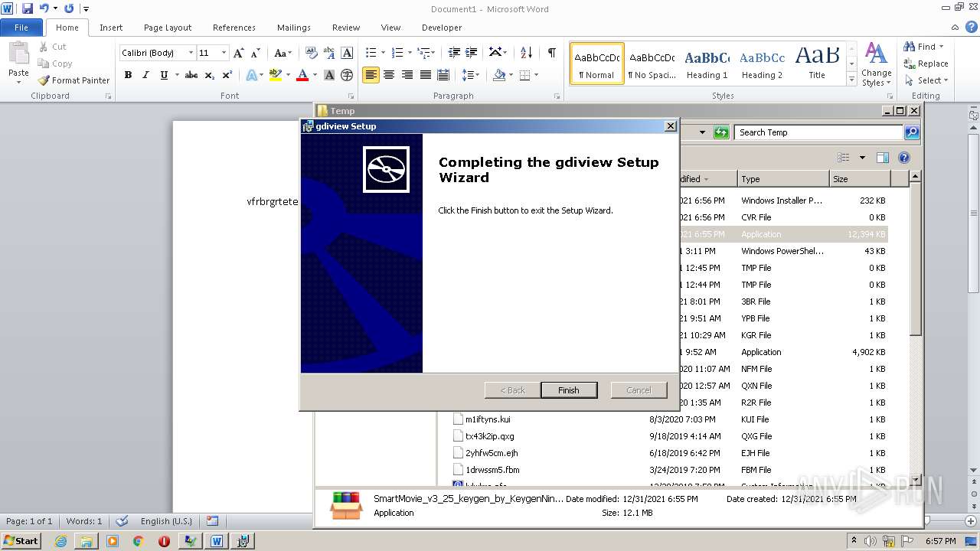The width and height of the screenshot is (980, 551).
Task: Switch to the Developer tab
Action: click(x=442, y=28)
